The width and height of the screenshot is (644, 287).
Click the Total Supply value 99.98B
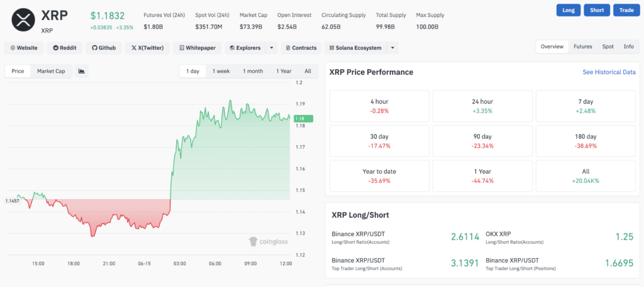coord(386,27)
